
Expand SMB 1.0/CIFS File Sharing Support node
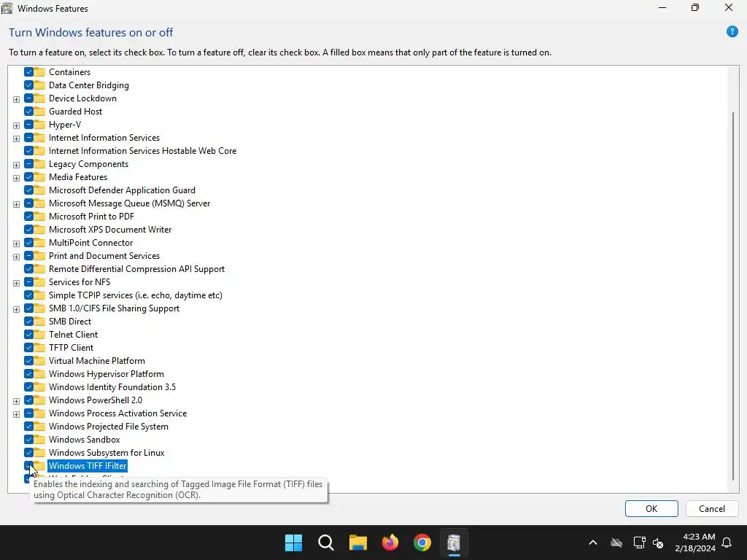(x=16, y=309)
